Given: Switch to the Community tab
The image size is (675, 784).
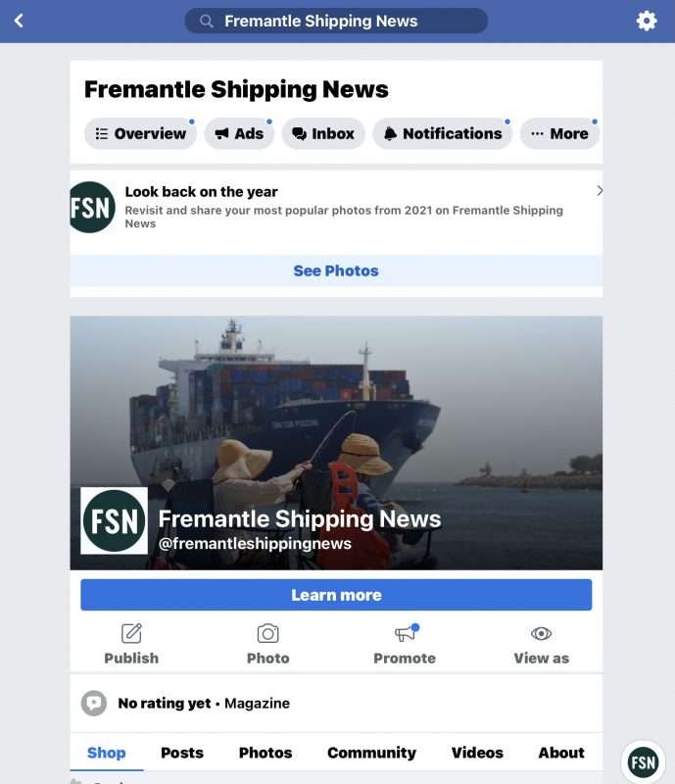Looking at the screenshot, I should [x=371, y=753].
